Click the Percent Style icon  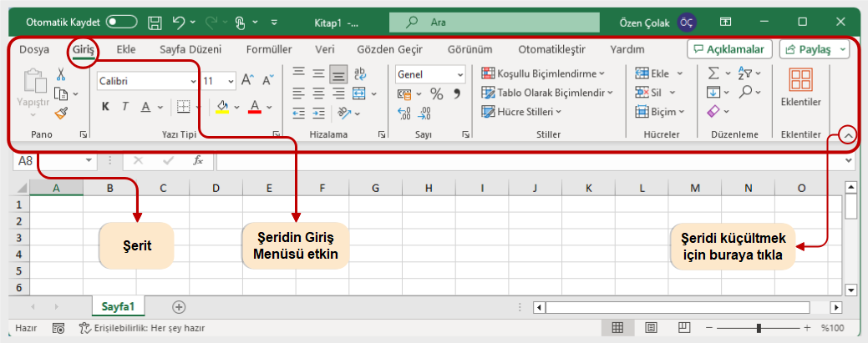click(x=437, y=94)
